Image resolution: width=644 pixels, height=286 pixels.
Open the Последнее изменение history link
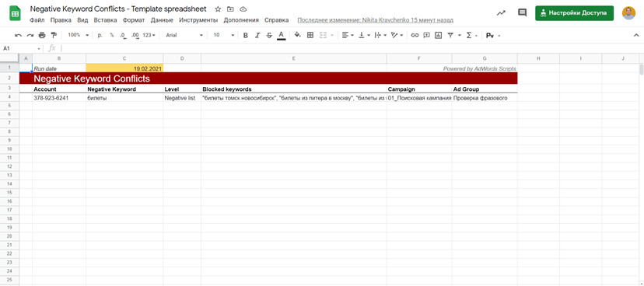click(x=375, y=19)
